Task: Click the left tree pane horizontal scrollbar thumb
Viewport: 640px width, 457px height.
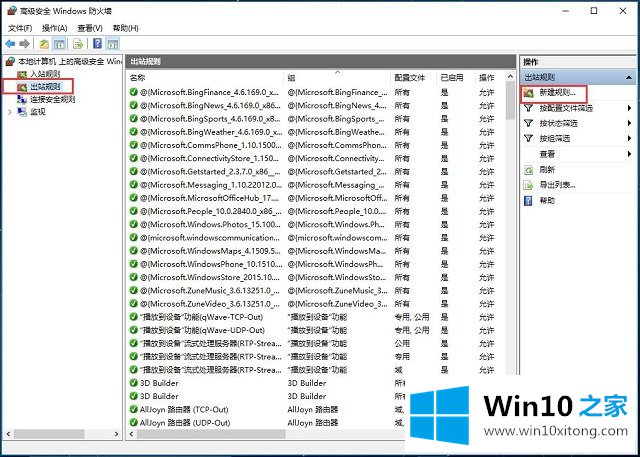Action: (49, 434)
